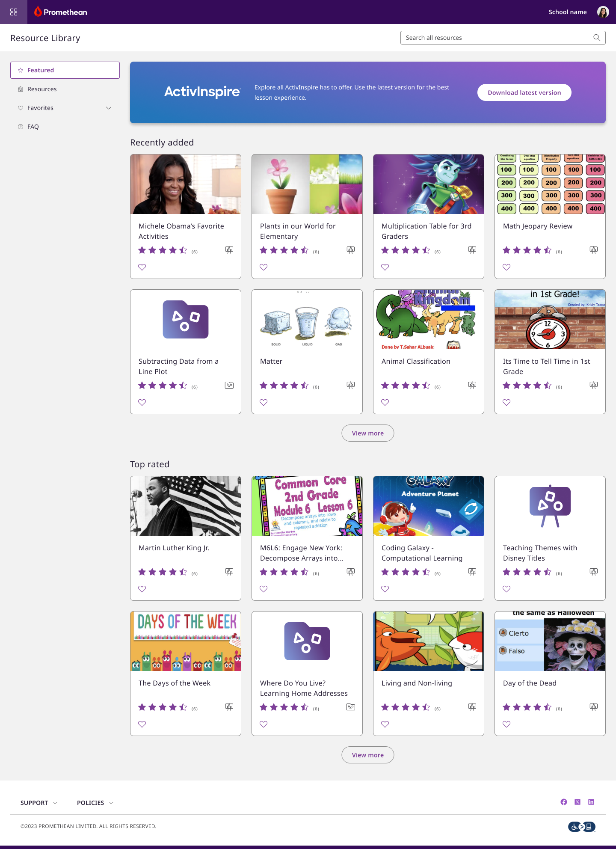Image resolution: width=616 pixels, height=849 pixels.
Task: Click folder type icon on Subtracting Data card
Action: click(x=229, y=385)
